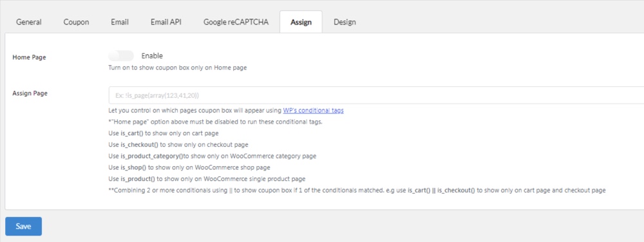The image size is (644, 242).
Task: Click the Assign Page setting label
Action: tap(30, 93)
